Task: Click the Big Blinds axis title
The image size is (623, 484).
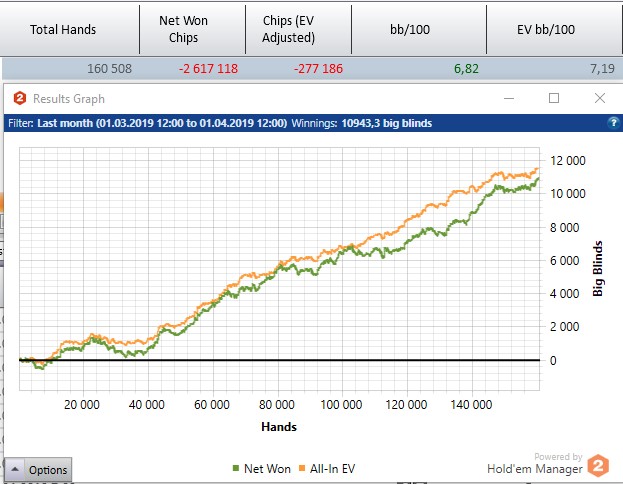Action: [598, 269]
